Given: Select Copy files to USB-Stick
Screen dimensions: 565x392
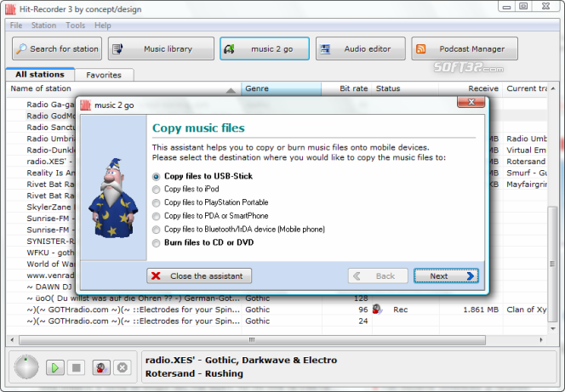Looking at the screenshot, I should pos(203,176).
